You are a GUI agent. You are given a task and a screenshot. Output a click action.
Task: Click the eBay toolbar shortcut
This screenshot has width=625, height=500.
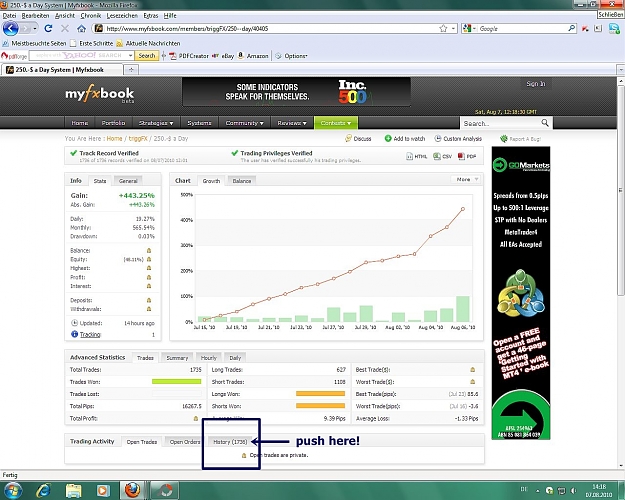[x=223, y=56]
